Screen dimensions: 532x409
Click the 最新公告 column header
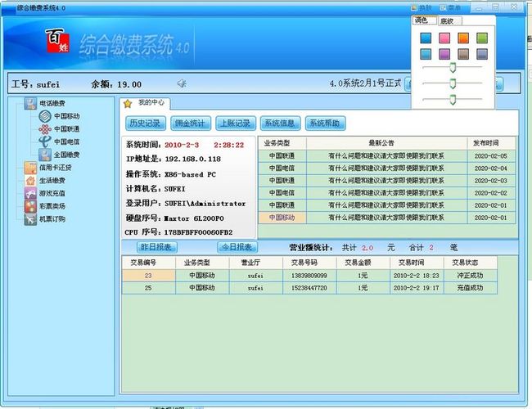386,143
